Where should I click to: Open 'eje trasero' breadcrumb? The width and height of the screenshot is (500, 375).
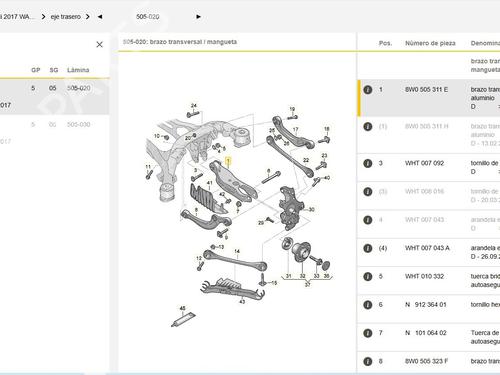pos(66,17)
